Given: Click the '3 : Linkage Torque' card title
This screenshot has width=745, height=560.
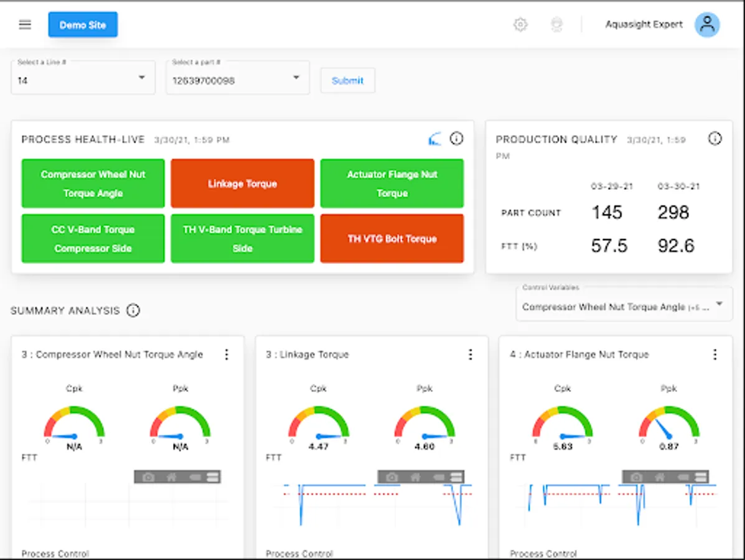Looking at the screenshot, I should (x=307, y=354).
